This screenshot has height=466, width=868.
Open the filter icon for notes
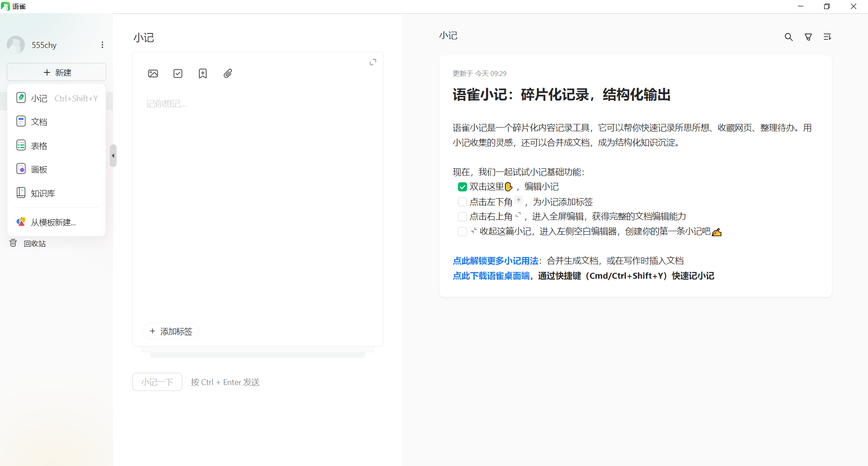coord(808,37)
